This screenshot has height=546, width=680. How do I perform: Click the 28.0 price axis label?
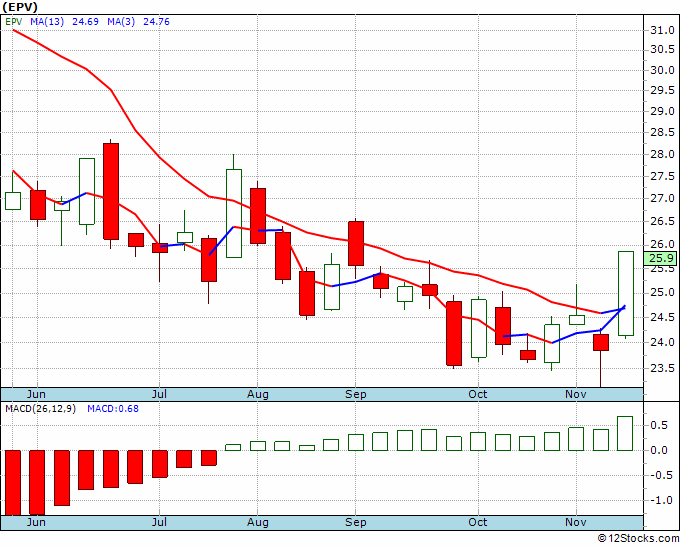[662, 154]
